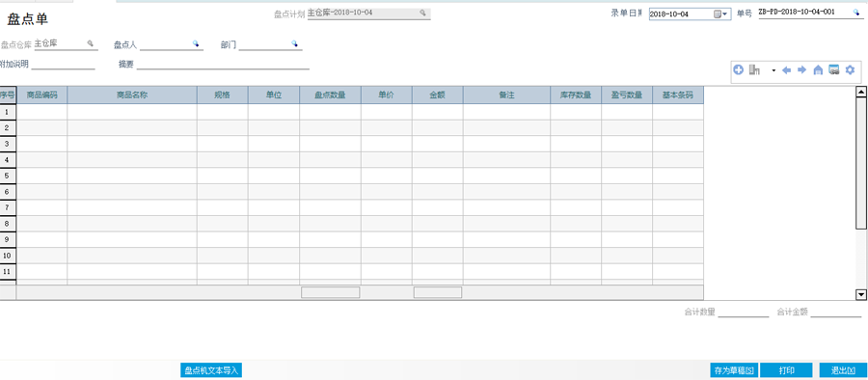Click the 盘点数量 column header
868x380 pixels.
(331, 95)
